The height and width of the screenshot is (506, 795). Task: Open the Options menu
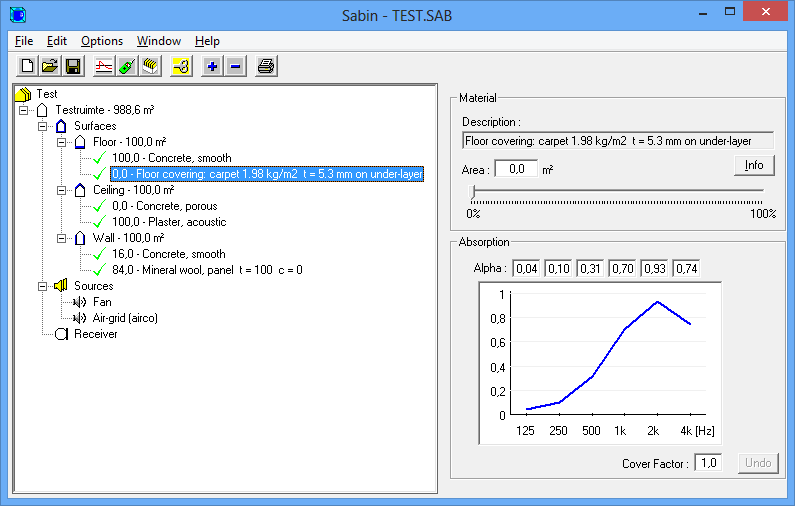pos(102,41)
